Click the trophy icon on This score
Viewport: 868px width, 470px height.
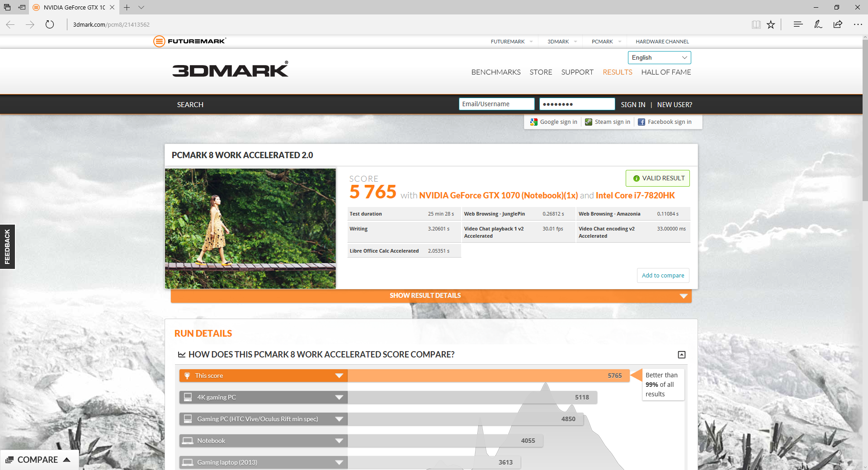coord(187,376)
